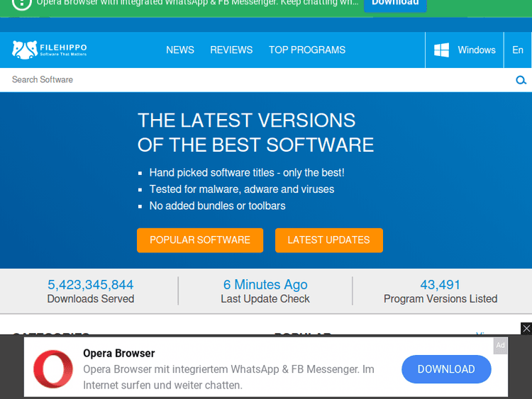Click the red Opera logo in bottom ad

pos(53,369)
